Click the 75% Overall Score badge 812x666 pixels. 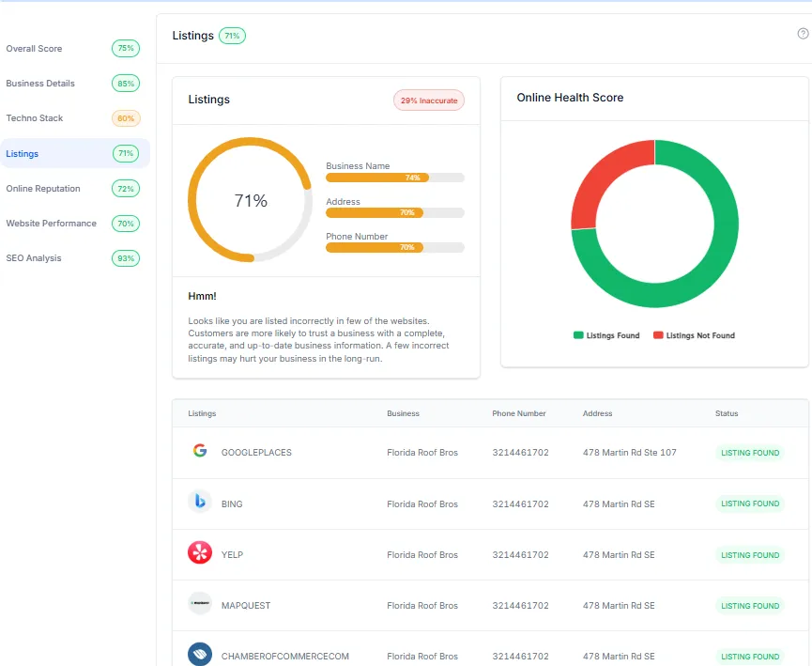point(126,48)
